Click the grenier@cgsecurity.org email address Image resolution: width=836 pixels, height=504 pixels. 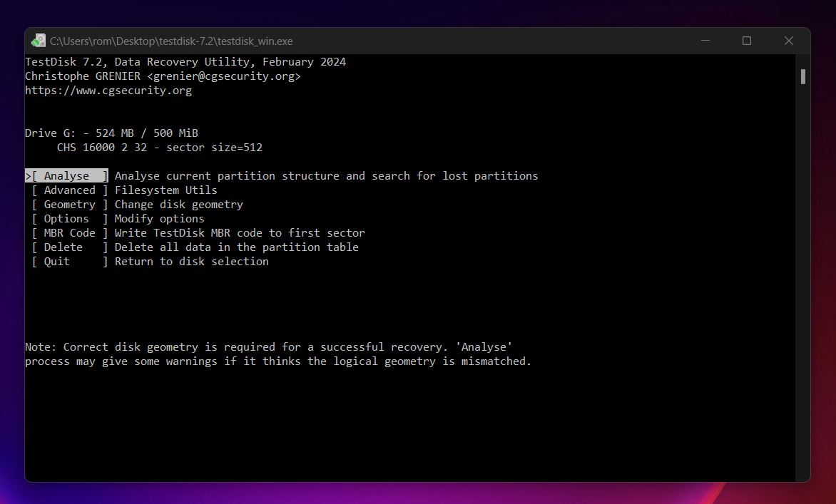[x=225, y=76]
